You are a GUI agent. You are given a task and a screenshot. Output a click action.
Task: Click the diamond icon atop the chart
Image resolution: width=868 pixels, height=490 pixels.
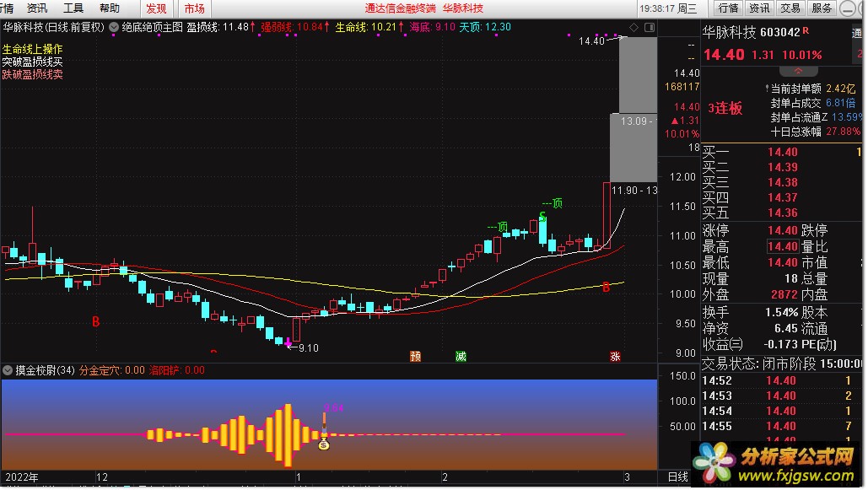click(634, 27)
